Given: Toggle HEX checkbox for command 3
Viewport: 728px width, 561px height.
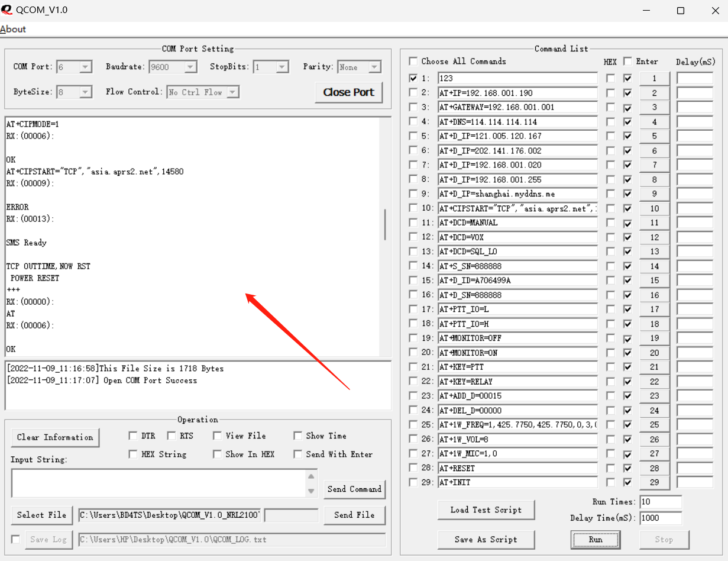Looking at the screenshot, I should [x=610, y=107].
